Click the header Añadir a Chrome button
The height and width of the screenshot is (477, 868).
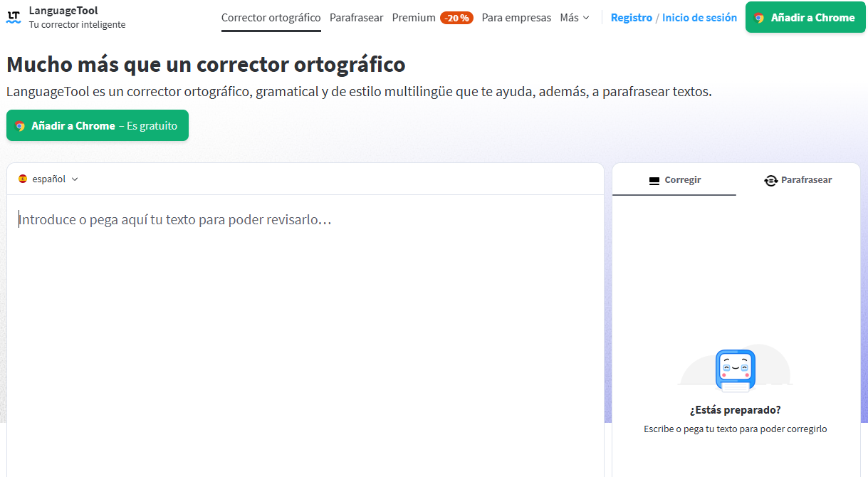pos(805,18)
